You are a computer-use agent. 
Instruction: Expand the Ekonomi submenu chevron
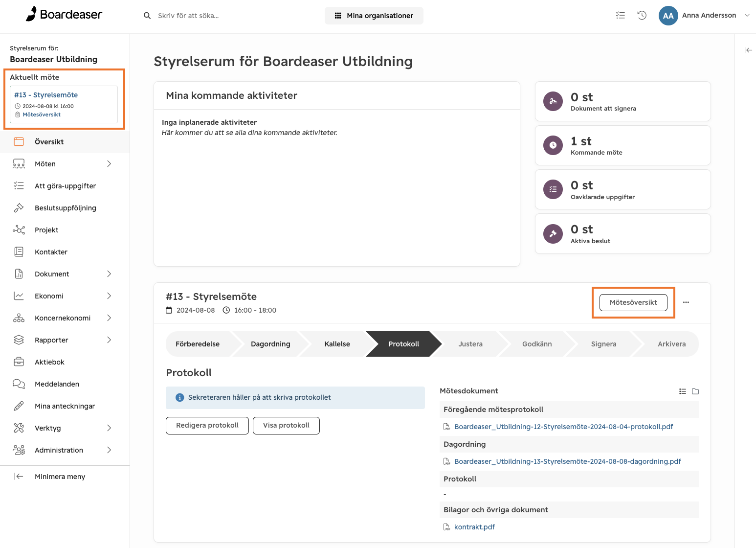coord(109,296)
